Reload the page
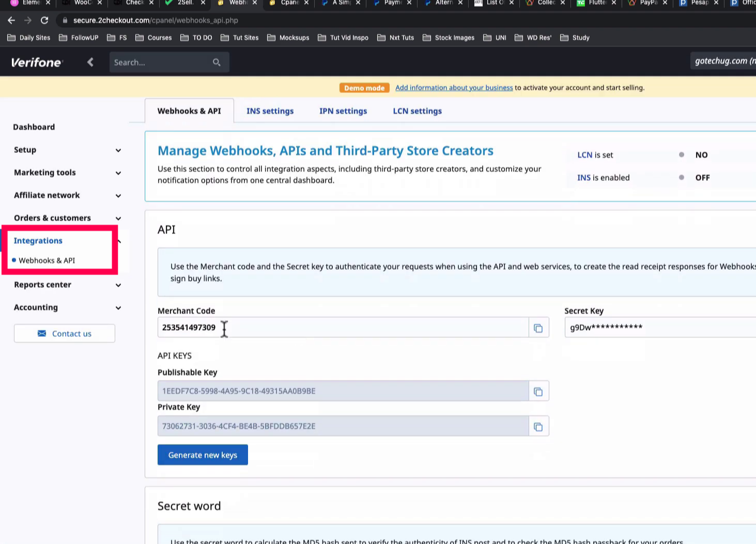This screenshot has height=544, width=756. coord(44,20)
